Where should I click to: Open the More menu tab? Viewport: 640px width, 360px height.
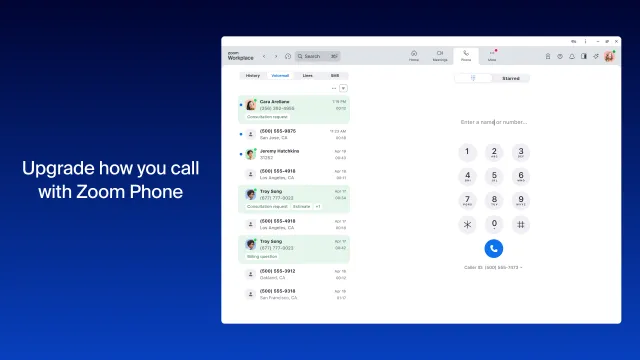tap(492, 56)
